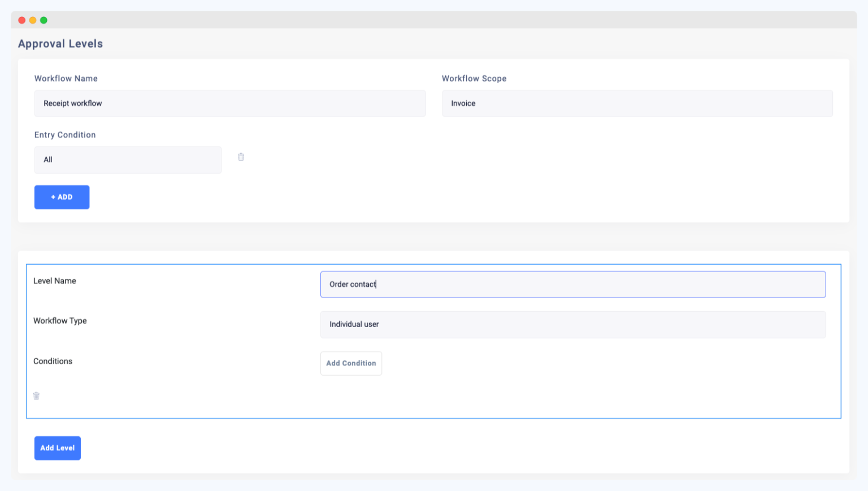Click the 'Add Level' button

pos(57,447)
